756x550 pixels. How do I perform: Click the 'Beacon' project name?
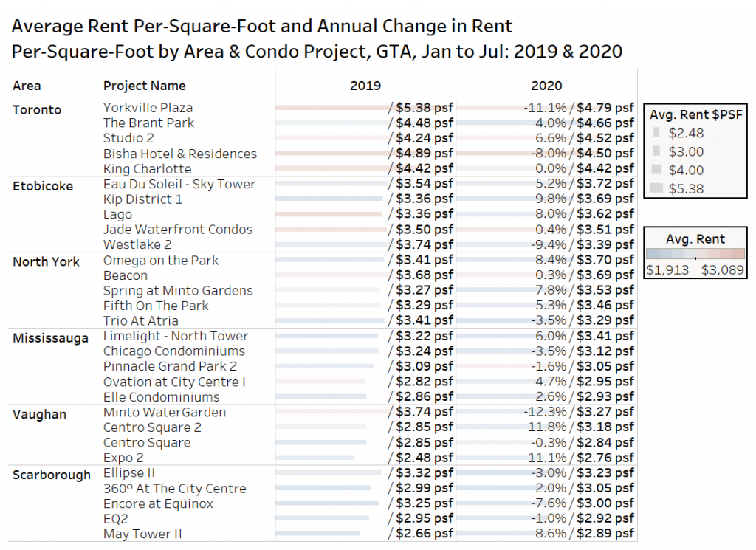[126, 275]
